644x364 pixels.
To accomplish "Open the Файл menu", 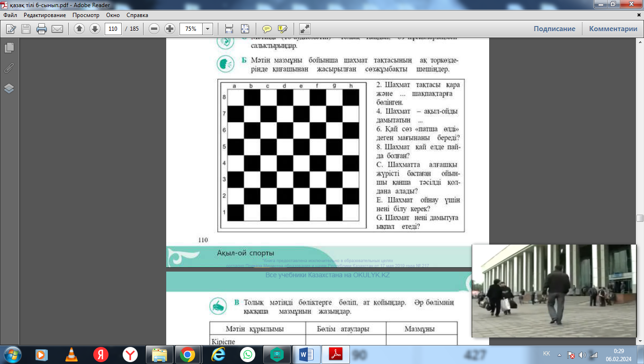I will click(x=10, y=15).
